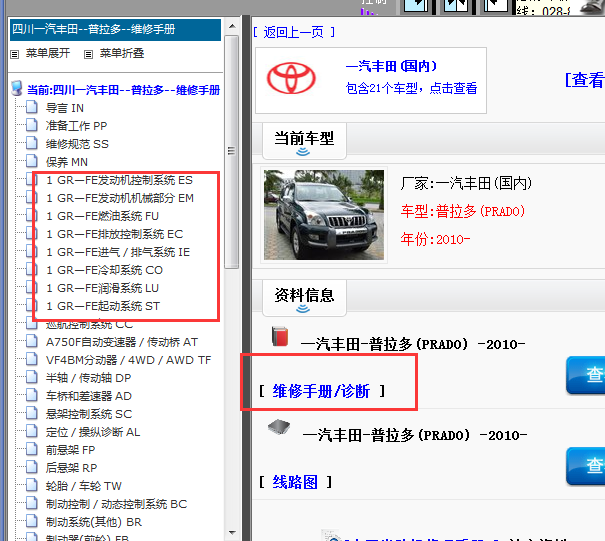Click the tree panel scrollbar thumb

click(x=232, y=151)
